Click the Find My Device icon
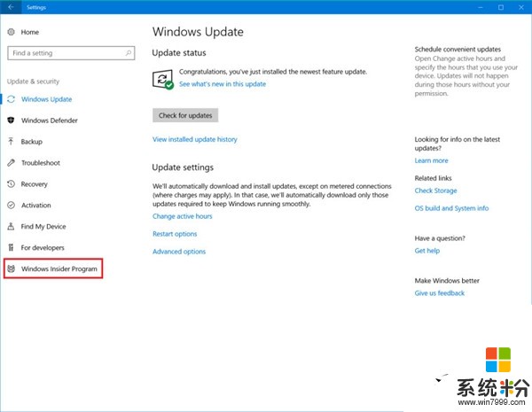Viewport: 532px width, 412px height. (x=11, y=226)
